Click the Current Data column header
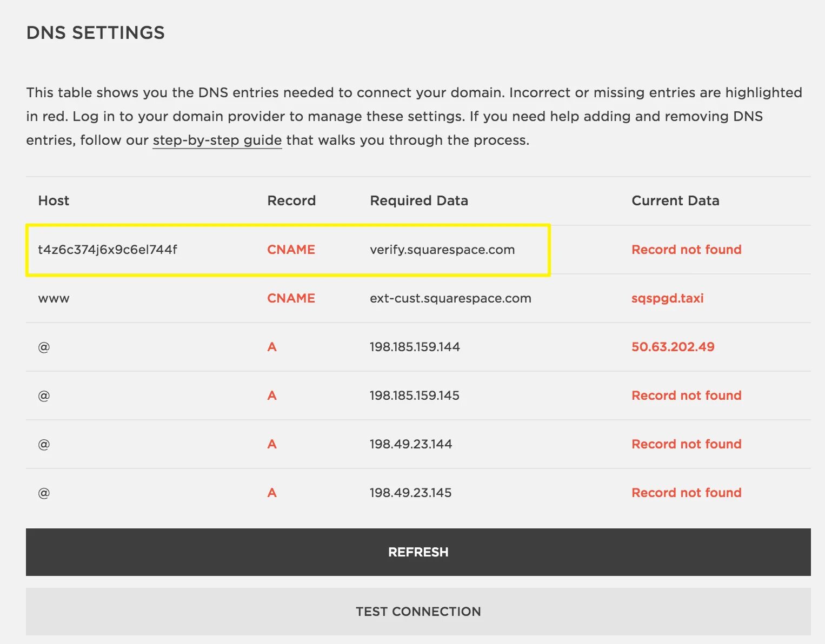 (x=675, y=201)
